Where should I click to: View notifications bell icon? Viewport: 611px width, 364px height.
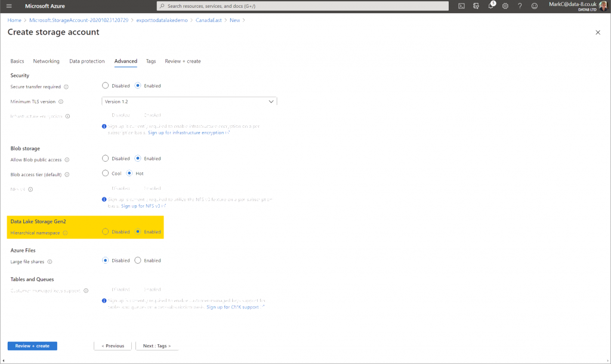[x=491, y=5]
